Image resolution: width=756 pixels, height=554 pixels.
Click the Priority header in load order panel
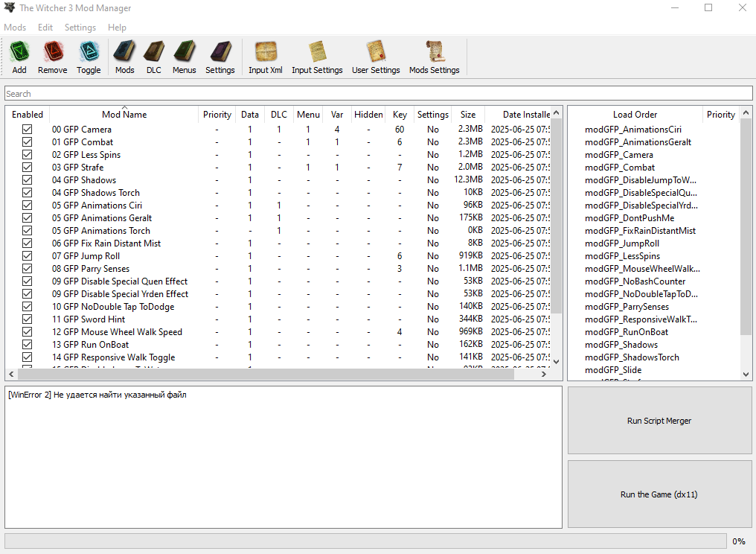coord(721,115)
